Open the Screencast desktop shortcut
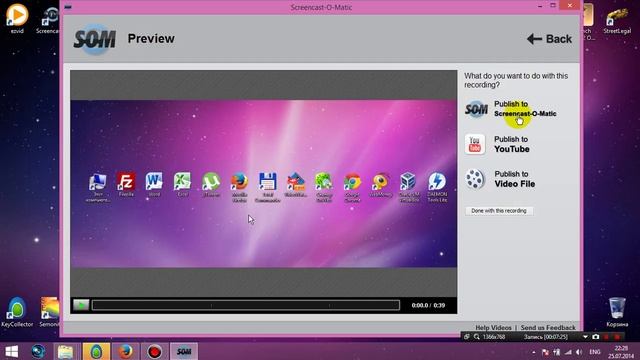The width and height of the screenshot is (640, 360). tap(49, 20)
